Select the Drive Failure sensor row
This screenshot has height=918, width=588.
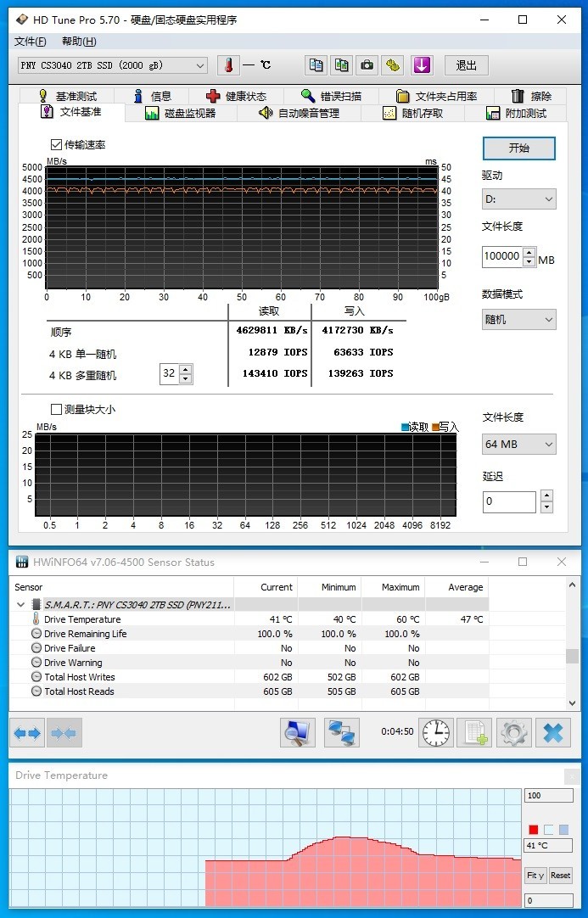pyautogui.click(x=249, y=648)
